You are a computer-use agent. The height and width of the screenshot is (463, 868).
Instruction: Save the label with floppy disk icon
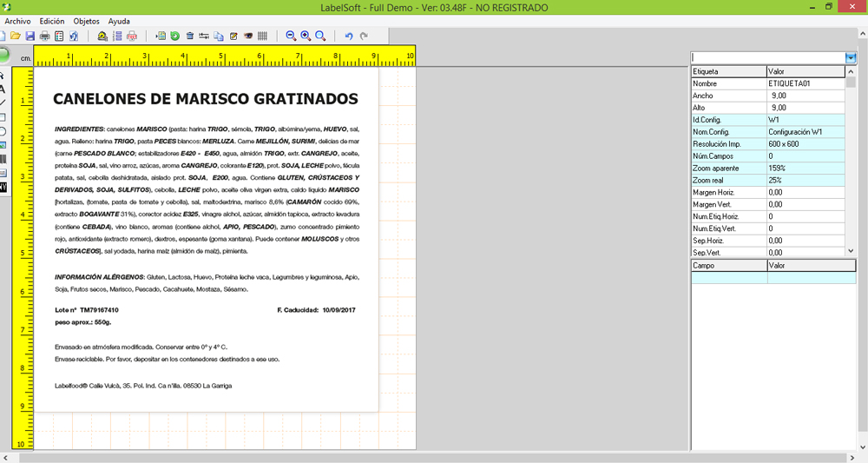click(x=30, y=36)
